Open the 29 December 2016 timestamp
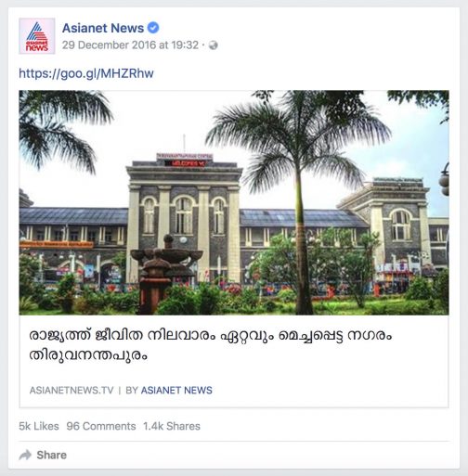 (130, 45)
